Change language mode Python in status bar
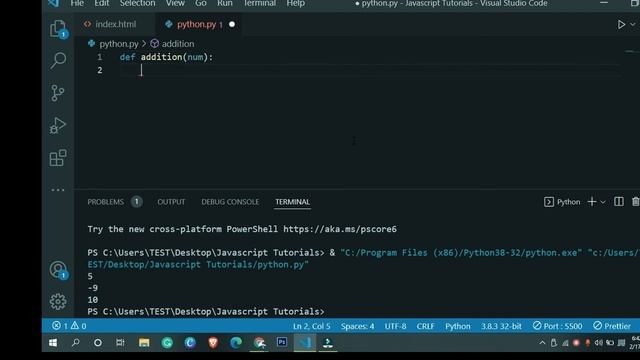The width and height of the screenshot is (640, 360). [458, 326]
